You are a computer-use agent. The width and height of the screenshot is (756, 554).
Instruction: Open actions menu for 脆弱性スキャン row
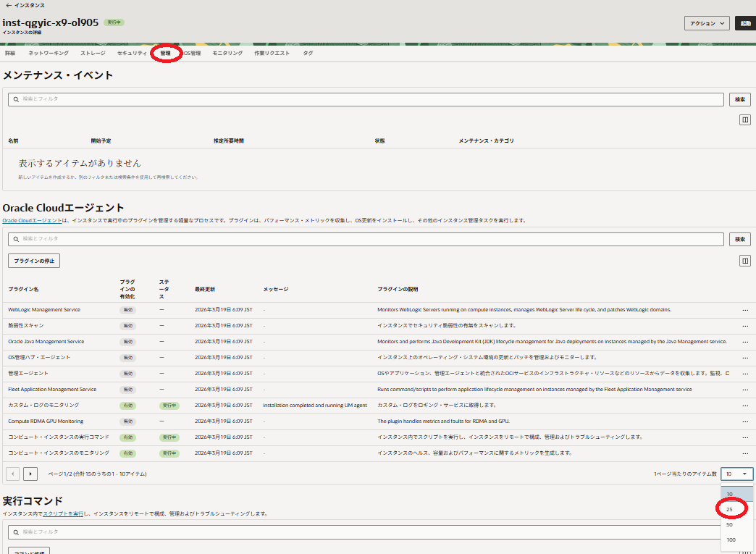coord(744,326)
